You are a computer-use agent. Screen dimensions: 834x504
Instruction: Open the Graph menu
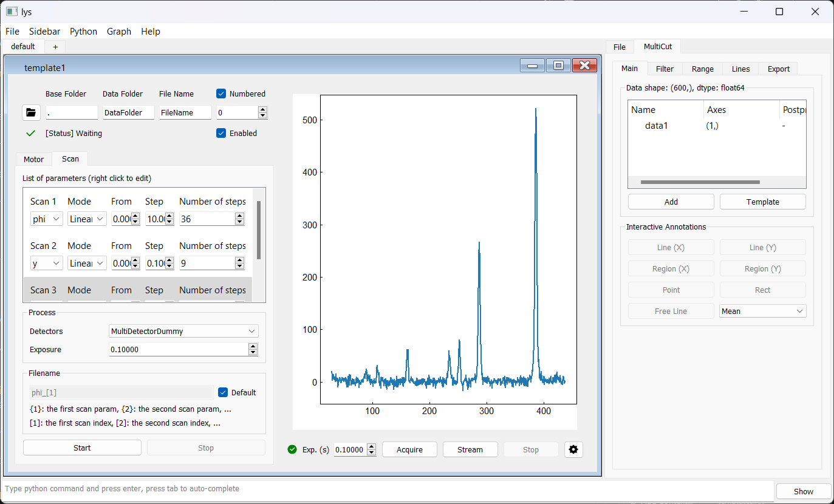click(119, 32)
